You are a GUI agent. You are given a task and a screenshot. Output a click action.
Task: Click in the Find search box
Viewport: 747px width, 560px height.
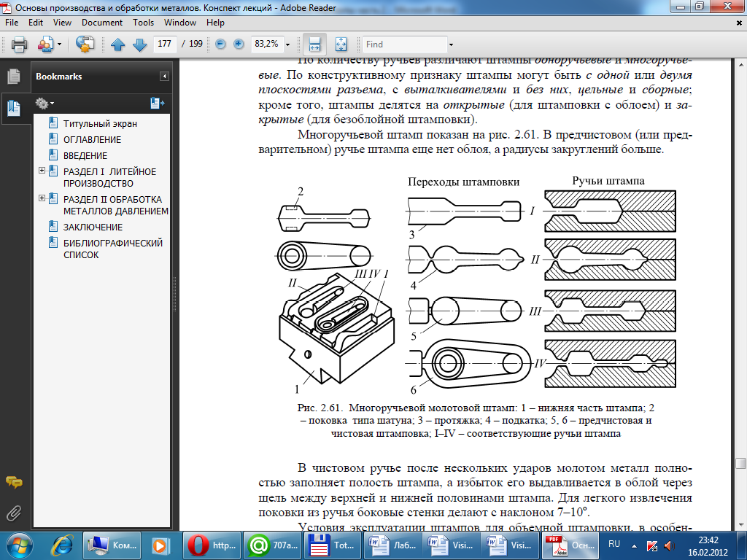(x=405, y=44)
